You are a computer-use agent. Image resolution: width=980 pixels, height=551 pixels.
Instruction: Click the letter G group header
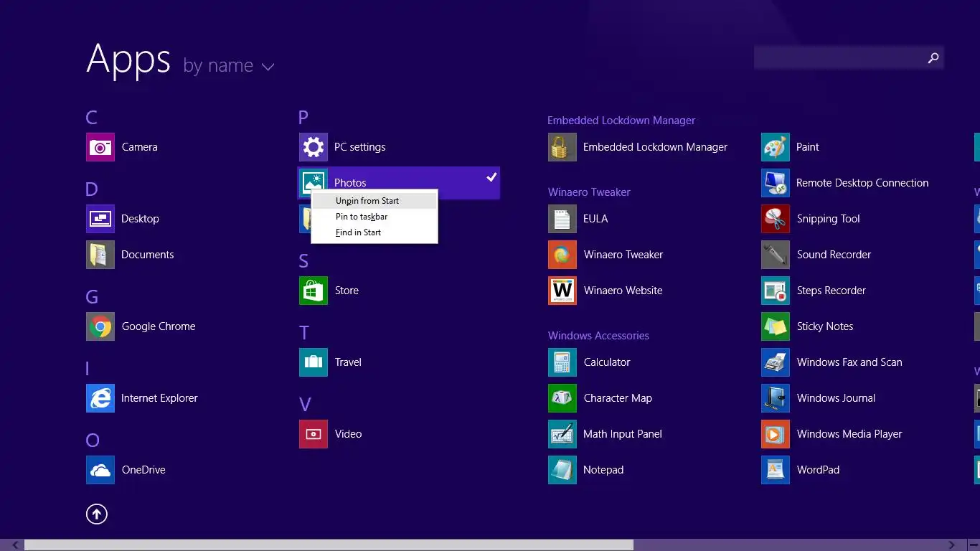point(92,297)
